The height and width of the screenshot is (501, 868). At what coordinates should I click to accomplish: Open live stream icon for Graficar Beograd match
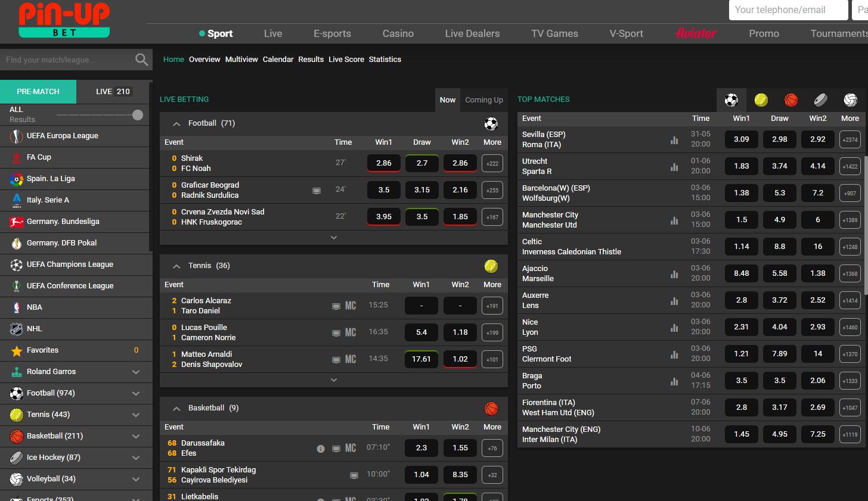point(317,191)
